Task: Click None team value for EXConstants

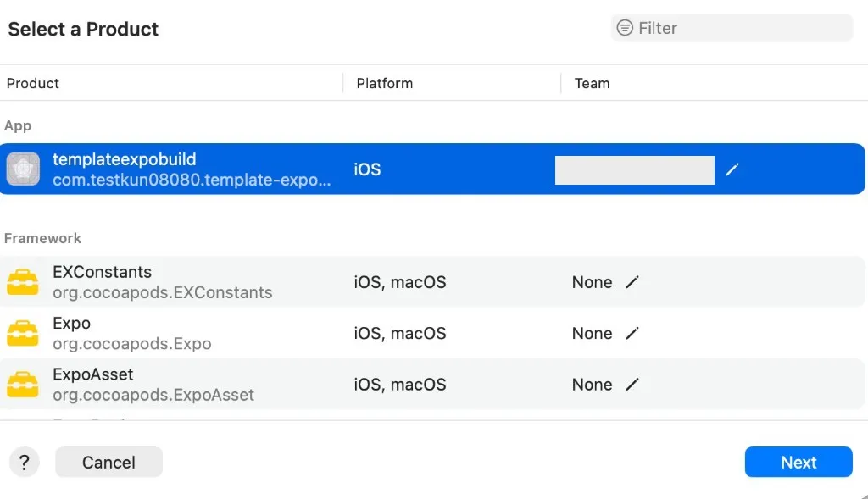Action: coord(592,282)
